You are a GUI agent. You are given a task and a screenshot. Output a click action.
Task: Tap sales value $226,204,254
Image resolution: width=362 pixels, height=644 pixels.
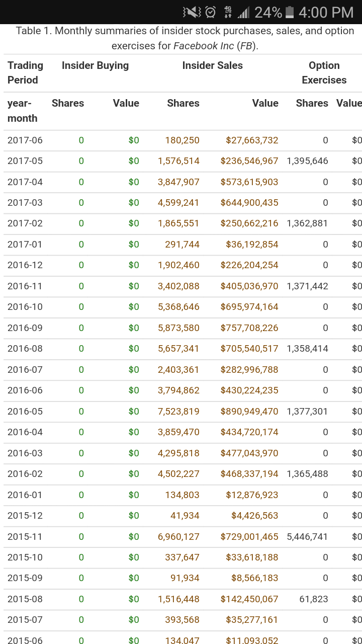point(249,265)
